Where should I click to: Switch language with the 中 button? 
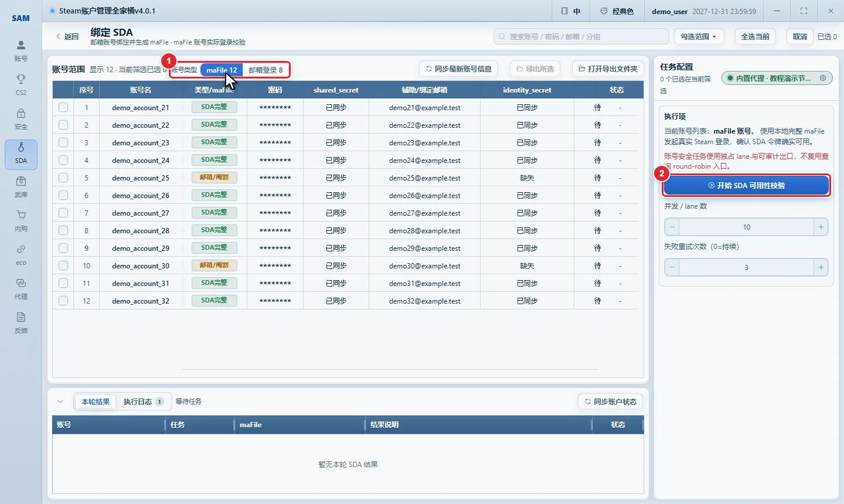[x=571, y=11]
